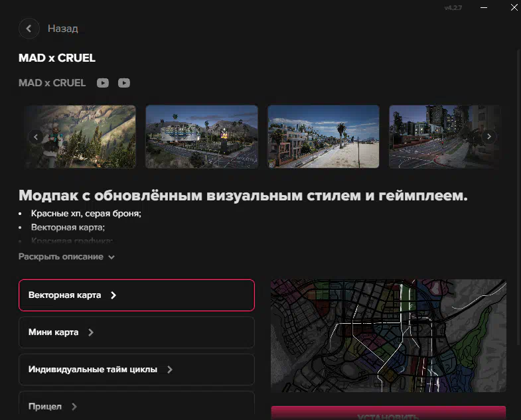Open the second YouTube icon link

124,83
